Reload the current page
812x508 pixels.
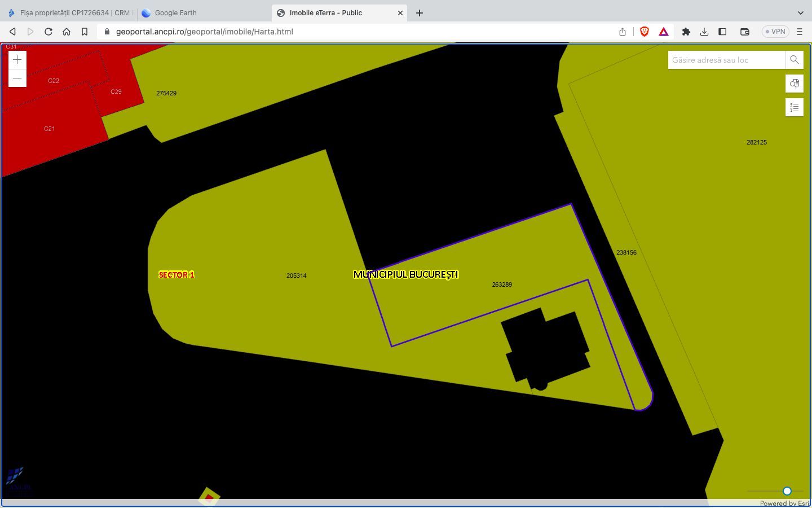point(48,32)
